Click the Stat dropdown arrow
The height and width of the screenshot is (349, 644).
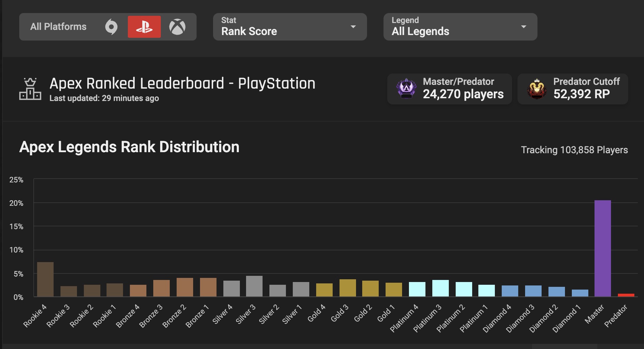(x=353, y=27)
